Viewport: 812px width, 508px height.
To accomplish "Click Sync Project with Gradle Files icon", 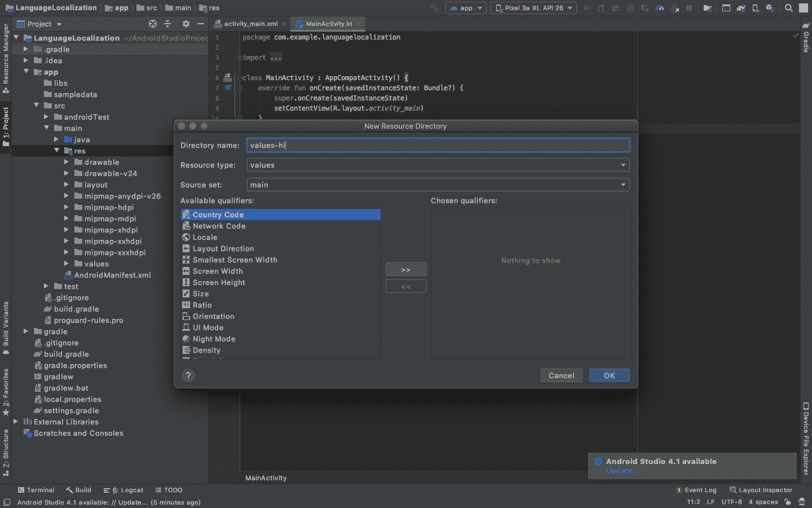I will 741,8.
